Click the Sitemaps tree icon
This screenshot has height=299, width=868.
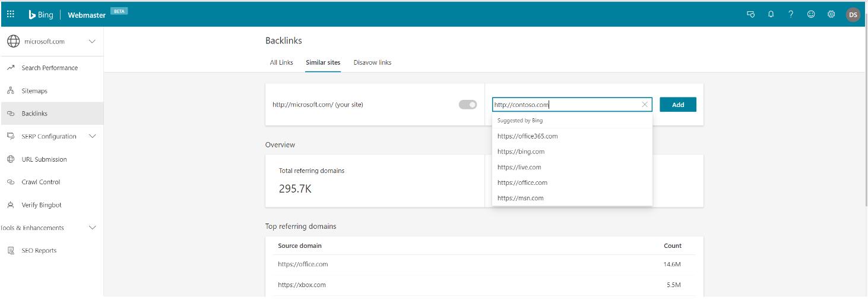10,91
